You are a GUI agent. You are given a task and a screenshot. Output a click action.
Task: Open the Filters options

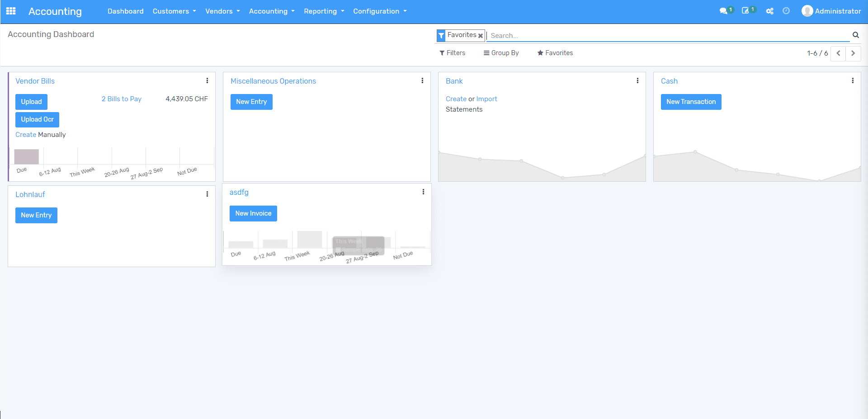452,53
